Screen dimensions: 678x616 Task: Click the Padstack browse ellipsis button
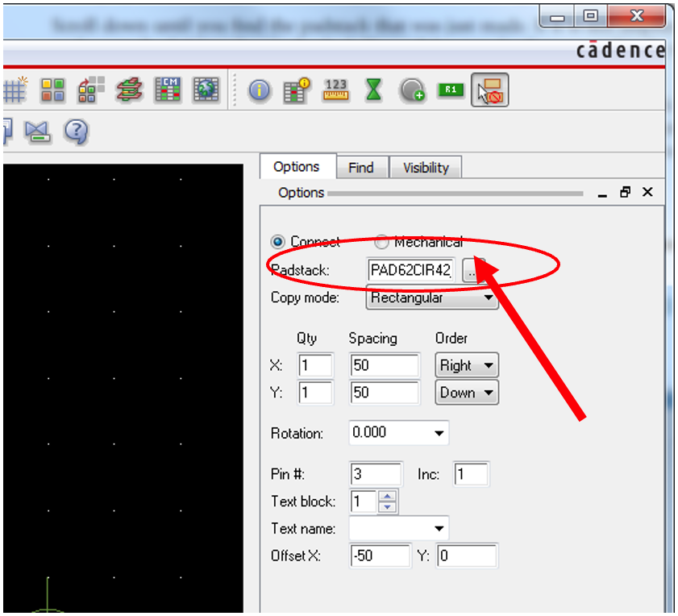click(472, 270)
